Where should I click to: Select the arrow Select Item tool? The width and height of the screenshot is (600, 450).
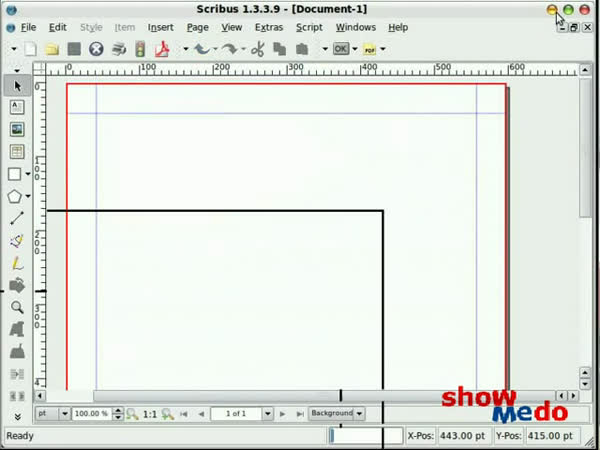17,86
